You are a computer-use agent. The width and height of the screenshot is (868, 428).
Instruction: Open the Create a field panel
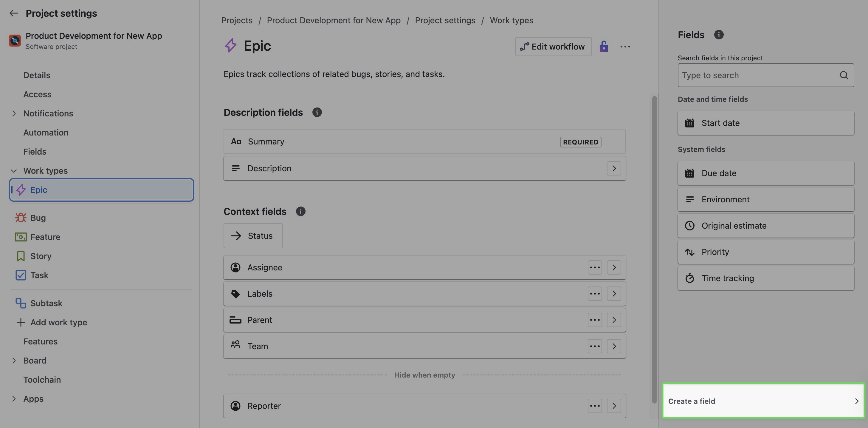point(763,401)
